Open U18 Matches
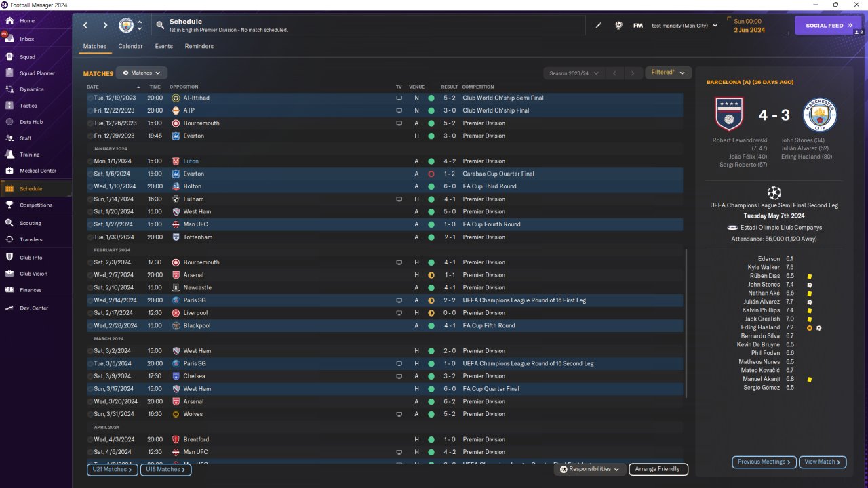The height and width of the screenshot is (488, 868). tap(165, 469)
